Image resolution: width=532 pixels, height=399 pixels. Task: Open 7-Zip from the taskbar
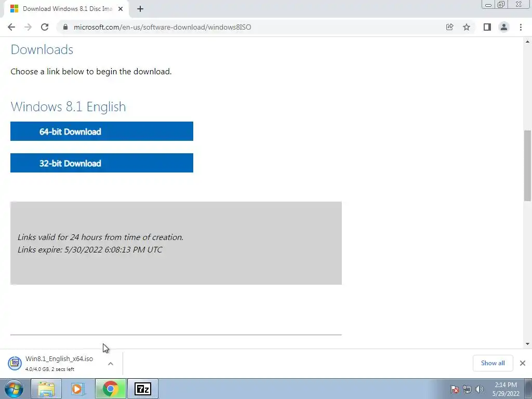pos(143,389)
